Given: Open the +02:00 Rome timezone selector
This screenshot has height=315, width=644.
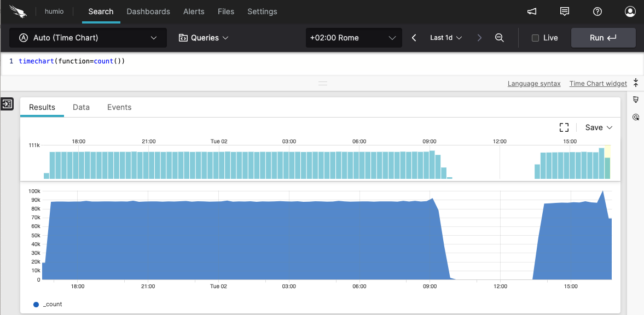Looking at the screenshot, I should point(353,38).
